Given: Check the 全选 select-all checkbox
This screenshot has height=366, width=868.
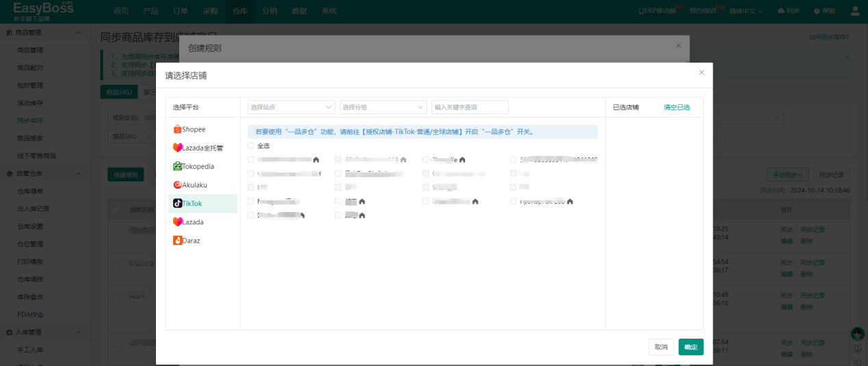Looking at the screenshot, I should click(x=251, y=146).
